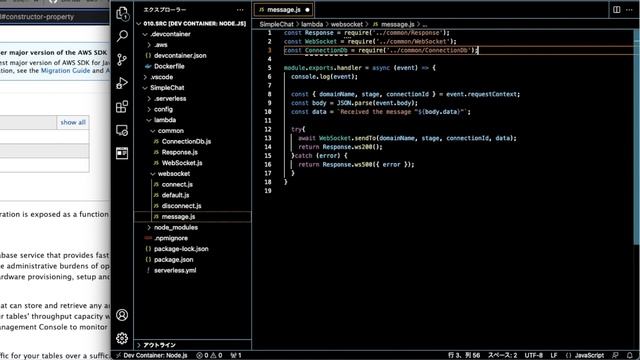The height and width of the screenshot is (360, 640).
Task: Open the Extensions view
Action: click(122, 107)
